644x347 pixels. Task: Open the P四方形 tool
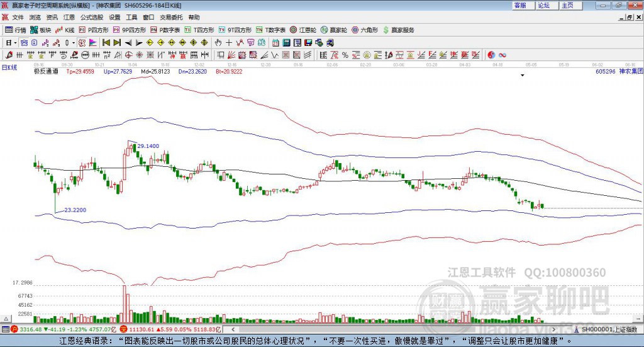[94, 30]
